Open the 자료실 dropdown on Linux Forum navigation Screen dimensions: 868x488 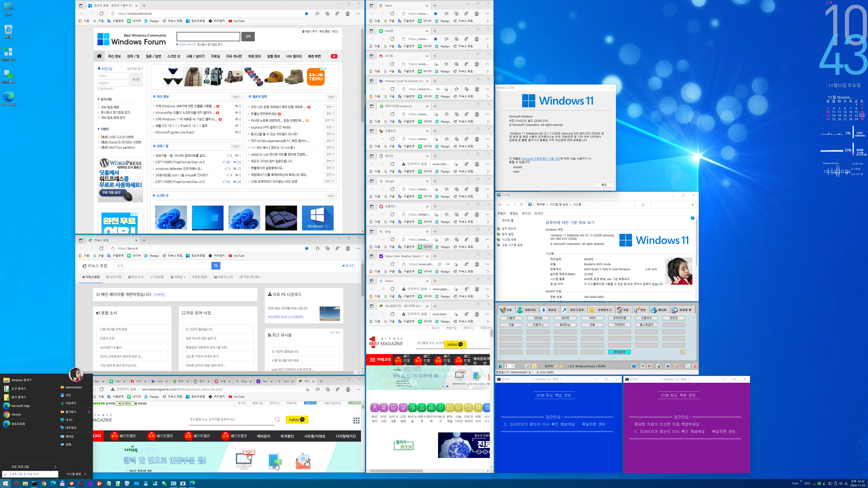pos(178,277)
